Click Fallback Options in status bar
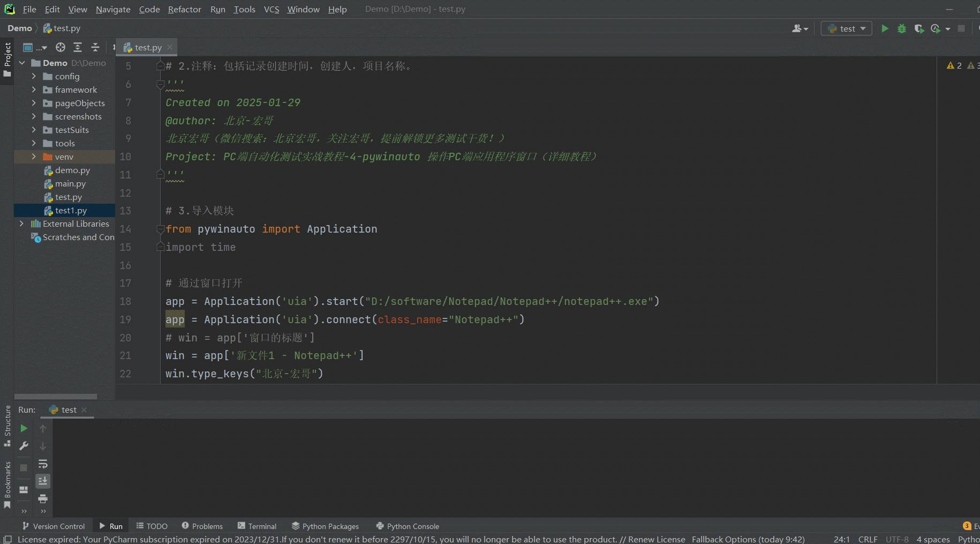This screenshot has height=544, width=980. pyautogui.click(x=748, y=539)
